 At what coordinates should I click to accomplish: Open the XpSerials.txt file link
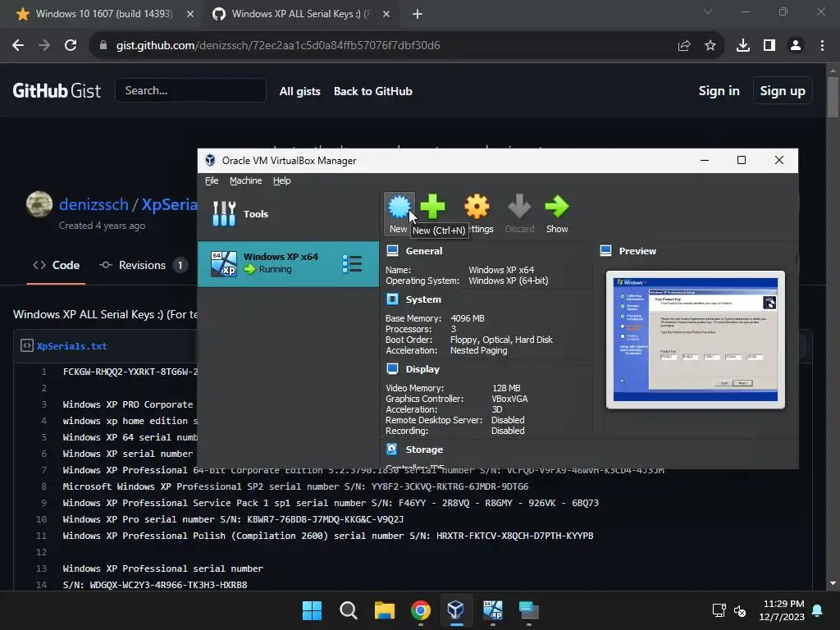tap(72, 346)
